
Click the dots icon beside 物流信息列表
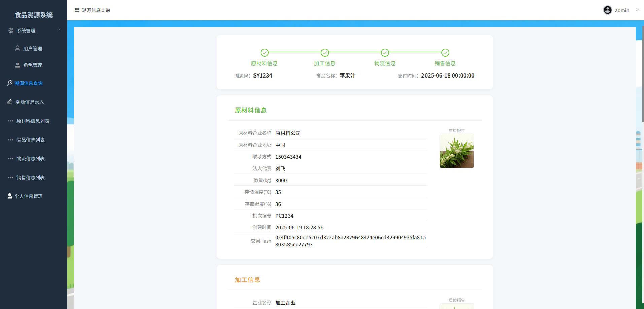[11, 159]
